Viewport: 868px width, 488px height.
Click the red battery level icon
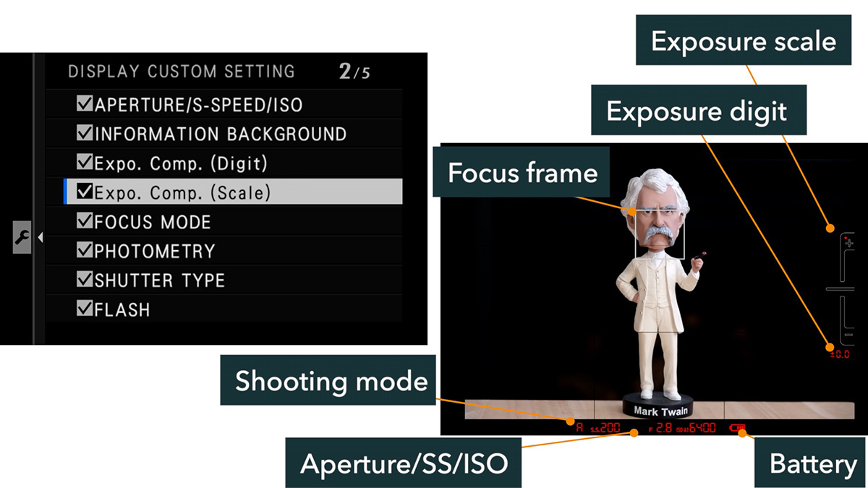[x=740, y=428]
